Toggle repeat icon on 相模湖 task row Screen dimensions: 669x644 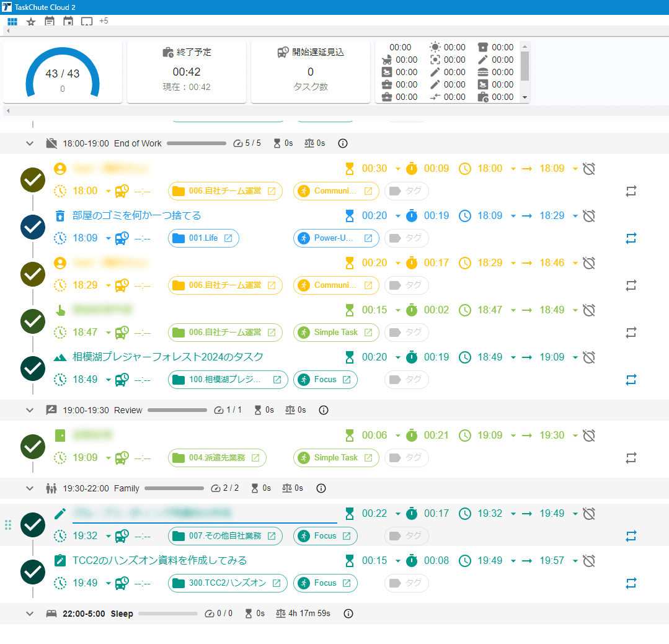point(631,380)
